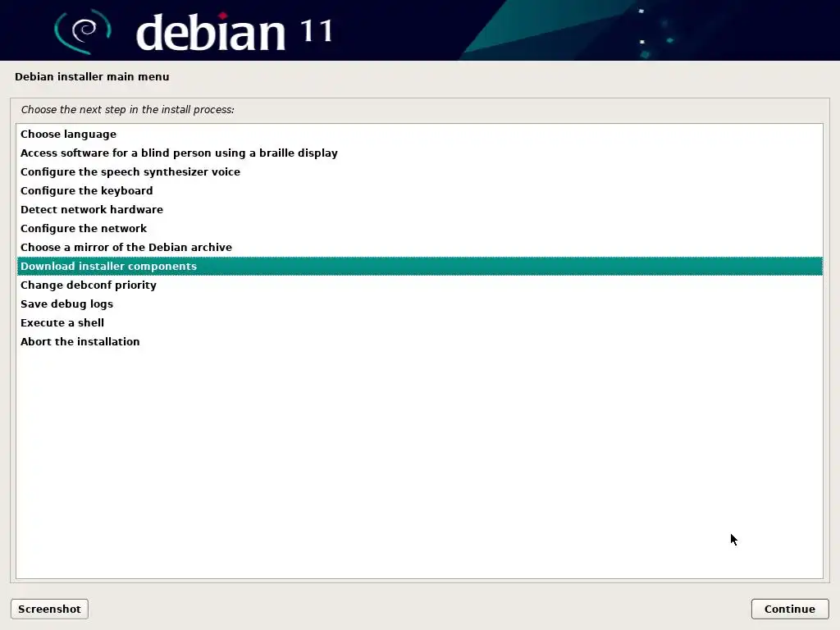This screenshot has width=840, height=630.
Task: Select Detect network hardware step
Action: point(419,209)
